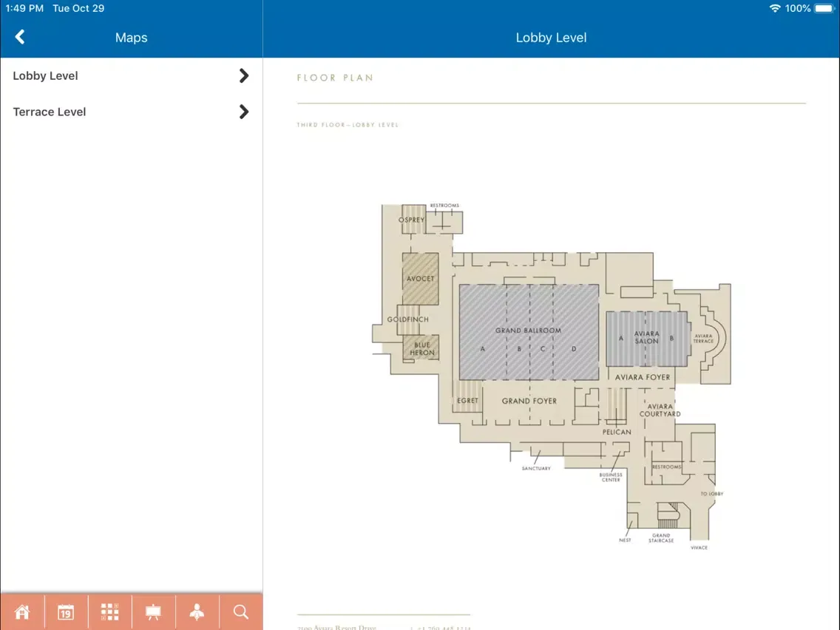
Task: Open the speakers person icon
Action: [x=197, y=612]
